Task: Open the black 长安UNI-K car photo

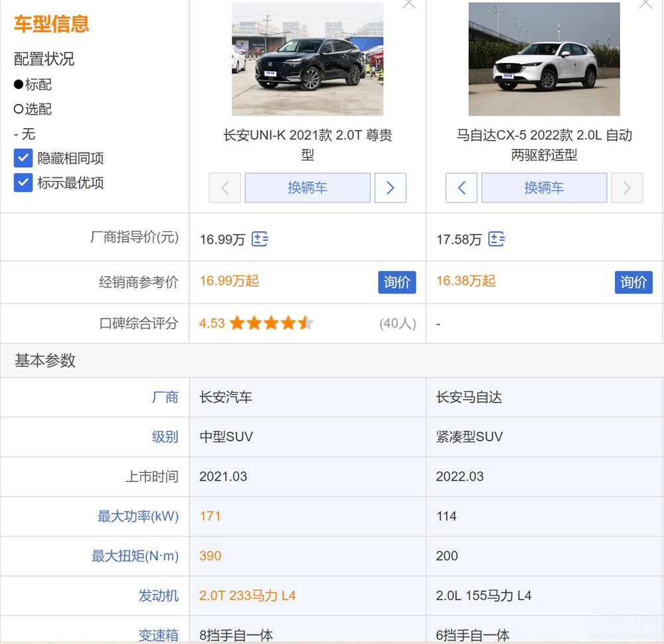Action: [307, 59]
